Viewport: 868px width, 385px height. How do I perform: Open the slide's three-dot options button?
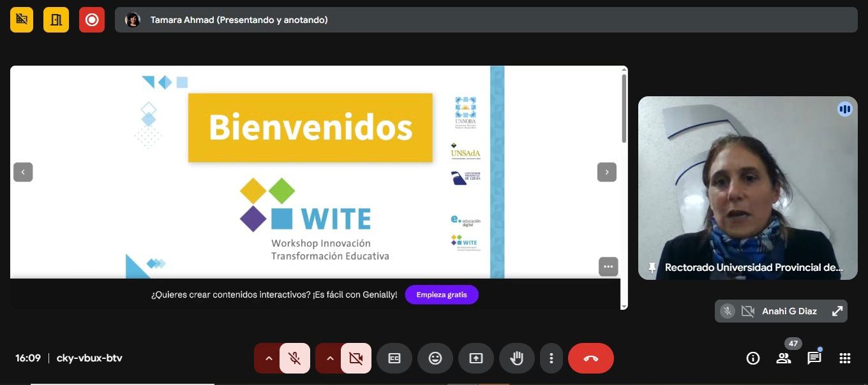tap(608, 266)
